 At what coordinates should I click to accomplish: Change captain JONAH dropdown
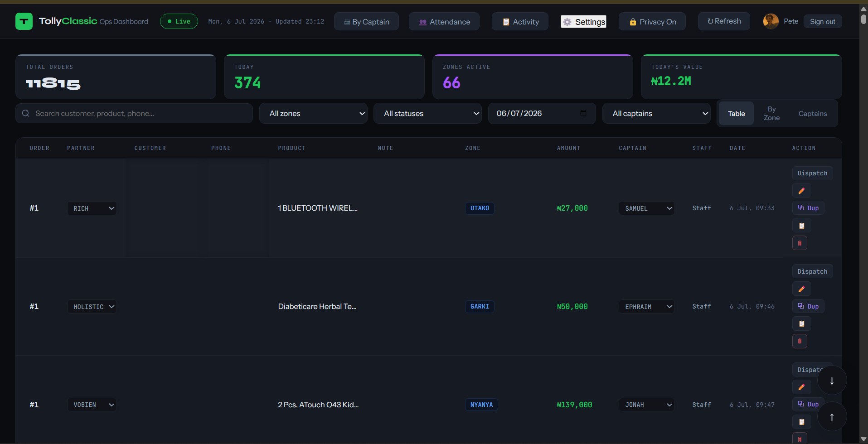point(647,405)
